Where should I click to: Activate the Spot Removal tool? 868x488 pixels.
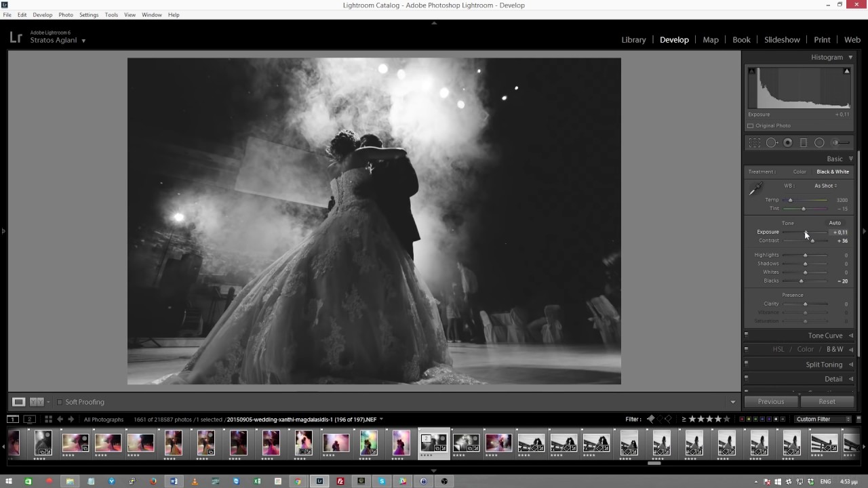pyautogui.click(x=772, y=143)
